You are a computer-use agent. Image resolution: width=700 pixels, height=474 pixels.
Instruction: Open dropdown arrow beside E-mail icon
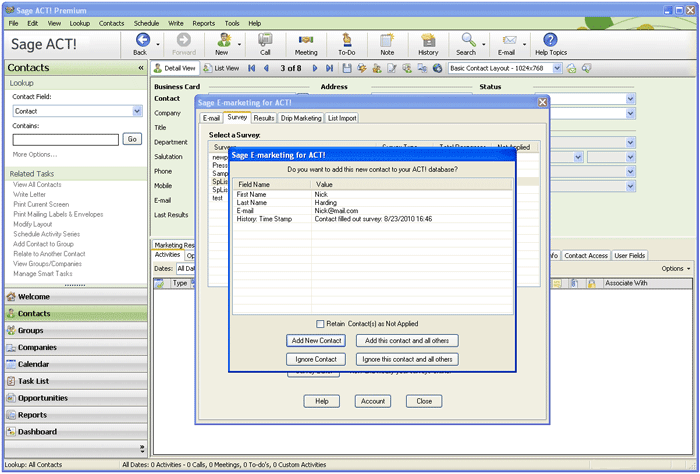[525, 44]
